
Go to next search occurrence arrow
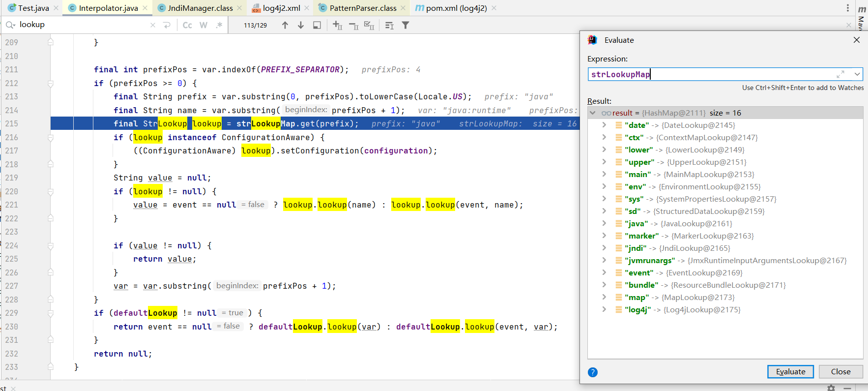tap(301, 25)
